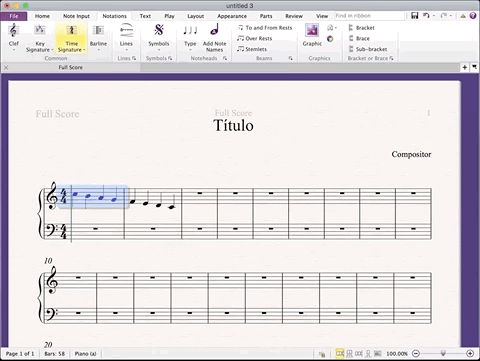Screen dimensions: 480x361
Task: Open the Barline menu
Action: (x=98, y=37)
